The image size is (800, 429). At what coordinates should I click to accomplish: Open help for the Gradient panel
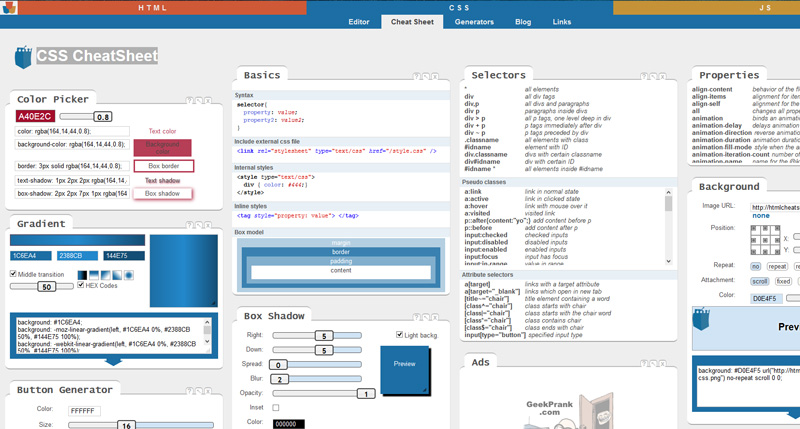coord(189,225)
